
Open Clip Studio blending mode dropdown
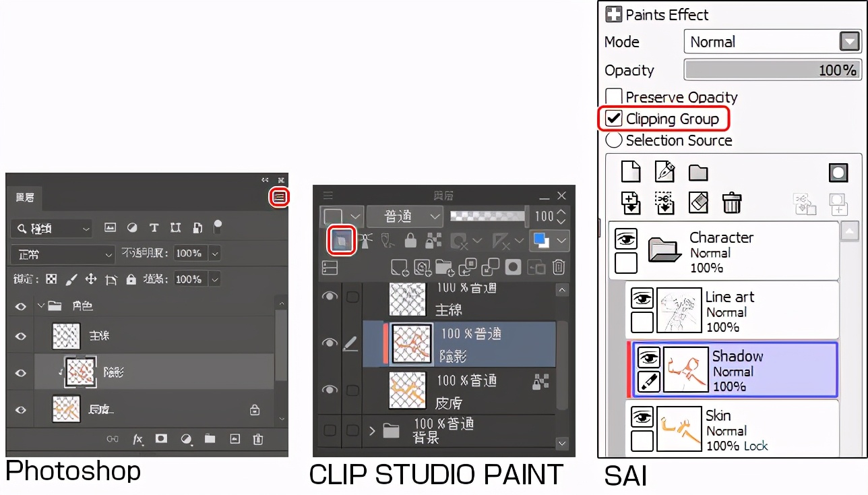tap(404, 216)
